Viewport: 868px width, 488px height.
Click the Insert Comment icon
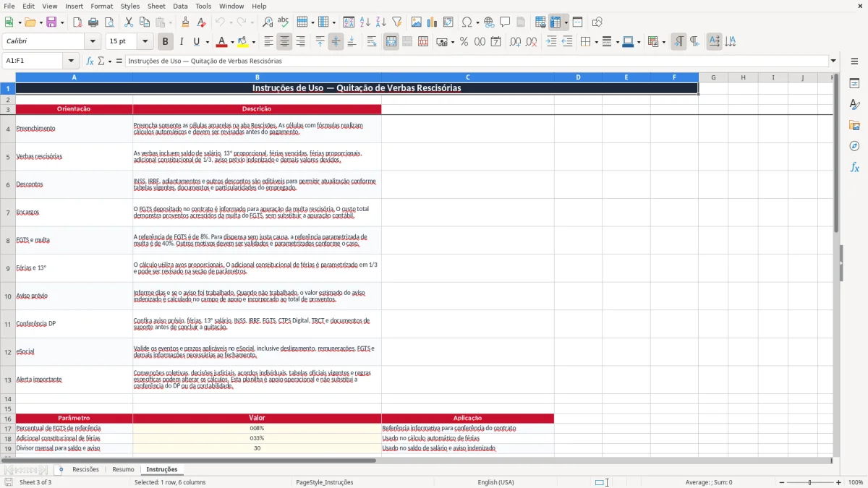point(505,22)
